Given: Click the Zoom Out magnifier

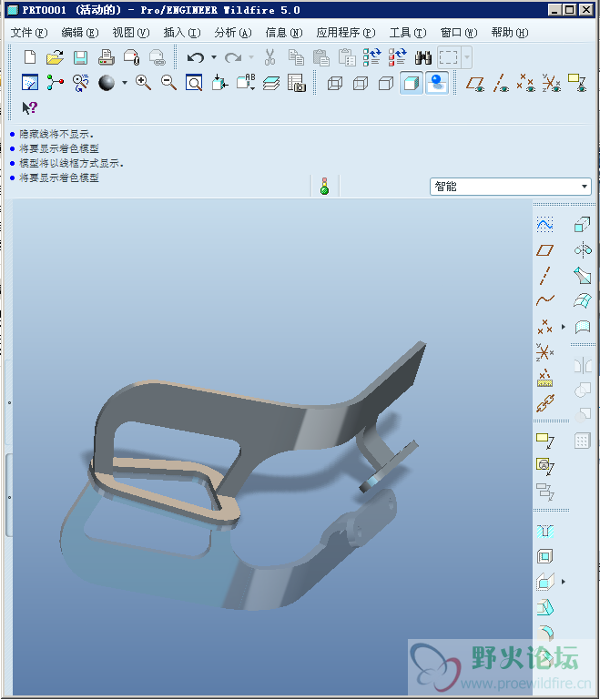Looking at the screenshot, I should pyautogui.click(x=168, y=83).
